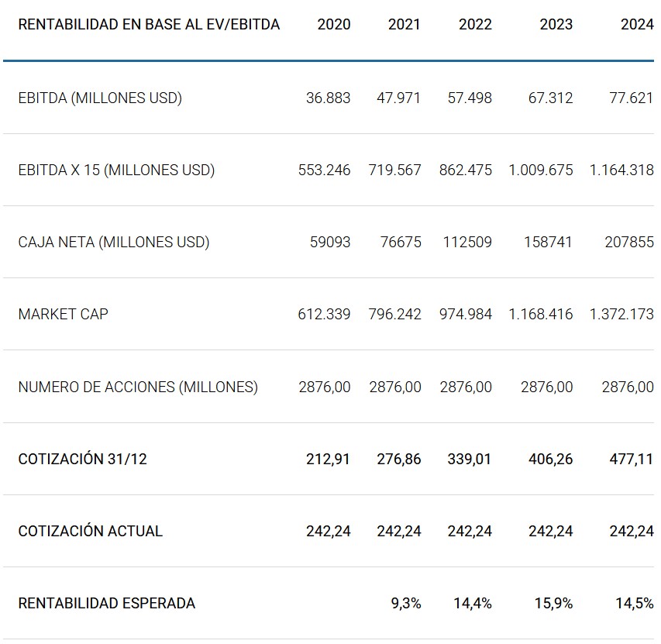Click the RENTABILIDAD EN BASE AL EV/EBITDA heading
The width and height of the screenshot is (661, 644).
tap(149, 24)
